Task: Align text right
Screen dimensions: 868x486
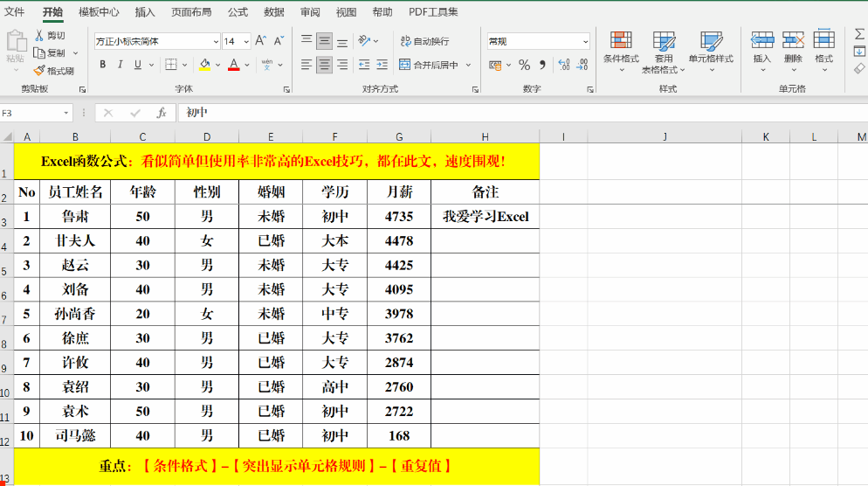Action: pyautogui.click(x=342, y=65)
